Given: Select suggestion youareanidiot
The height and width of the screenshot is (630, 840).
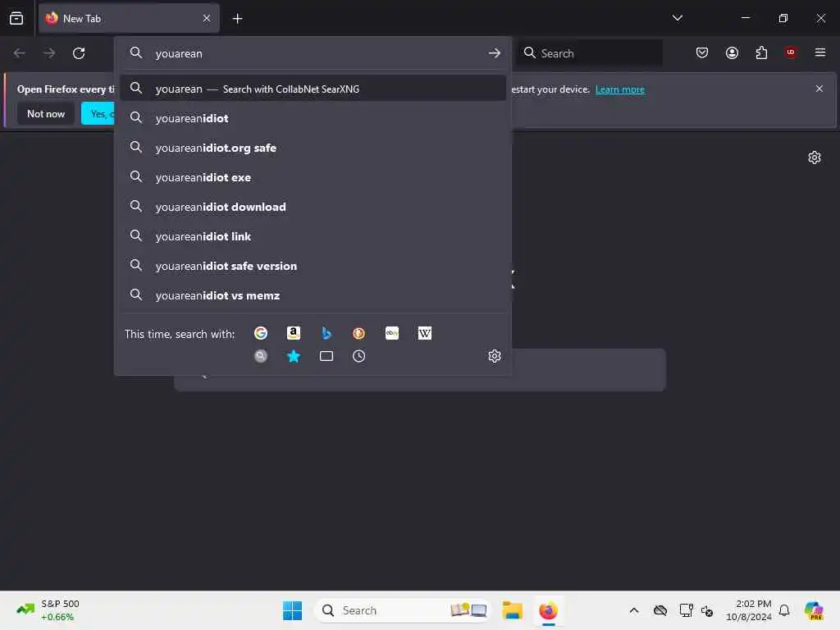Looking at the screenshot, I should tap(313, 118).
